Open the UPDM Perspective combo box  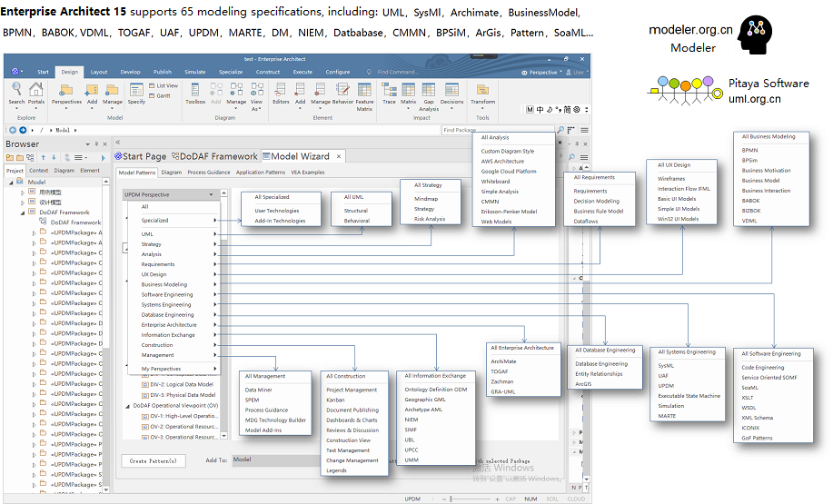pyautogui.click(x=170, y=194)
